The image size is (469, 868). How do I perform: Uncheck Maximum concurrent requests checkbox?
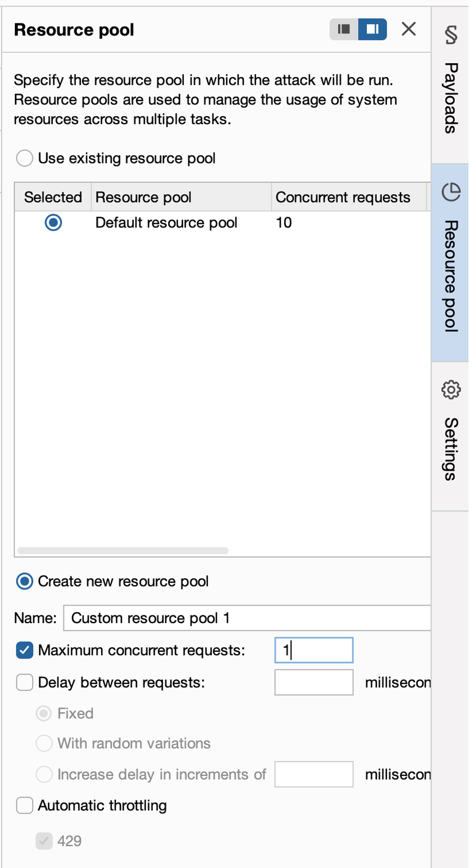tap(25, 650)
